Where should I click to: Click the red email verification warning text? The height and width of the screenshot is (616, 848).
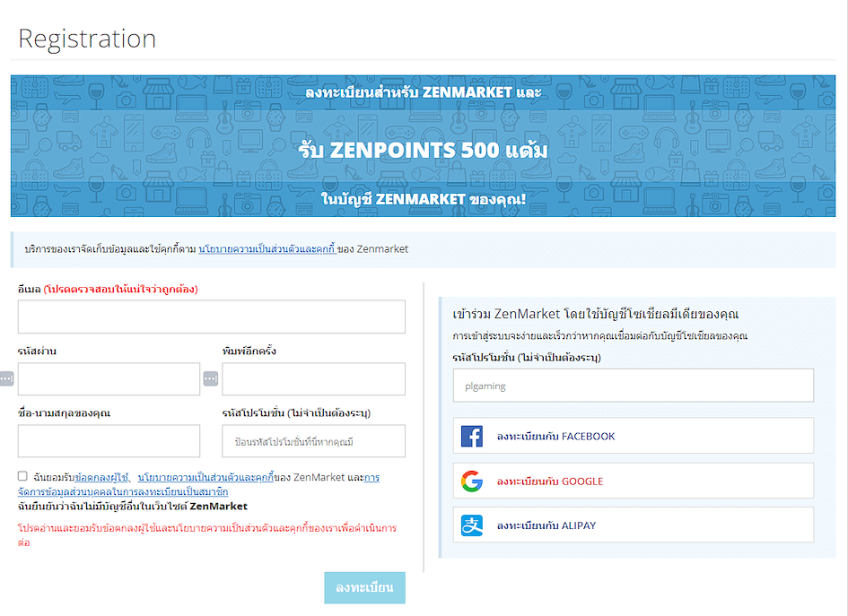tap(120, 290)
